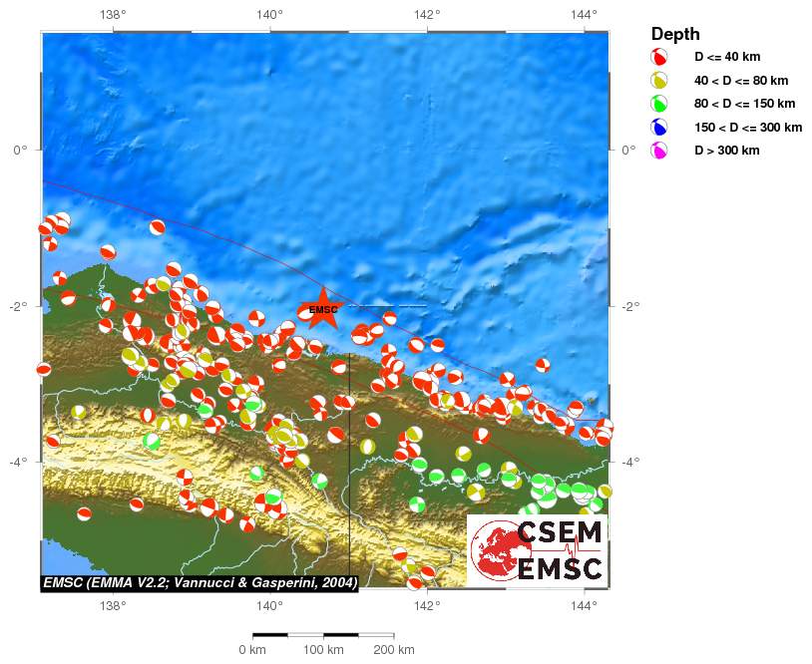The height and width of the screenshot is (664, 812).
Task: Click the 100 km scale bar label
Action: tap(323, 650)
